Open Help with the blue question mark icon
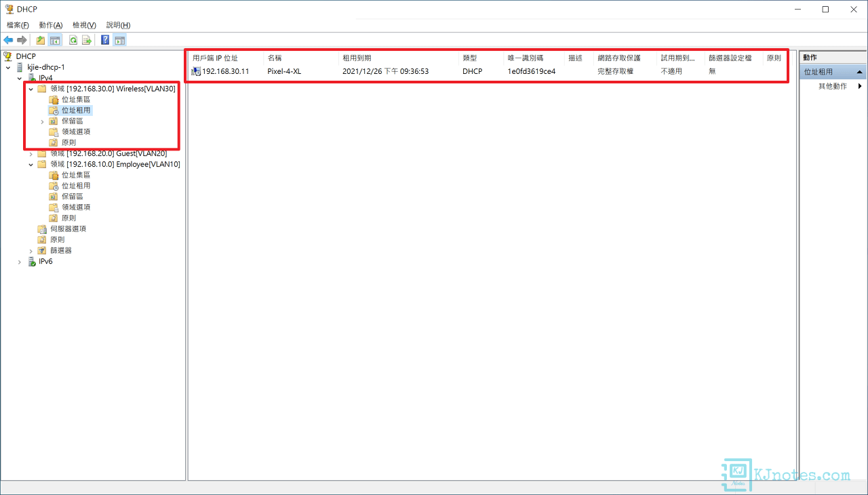This screenshot has height=495, width=868. [x=105, y=40]
